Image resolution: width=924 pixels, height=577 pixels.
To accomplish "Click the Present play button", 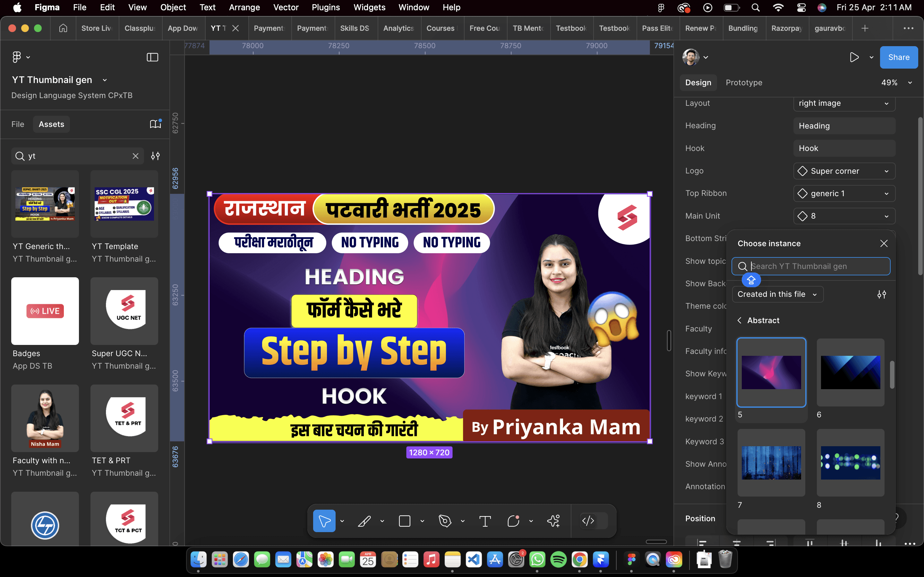I will coord(854,57).
